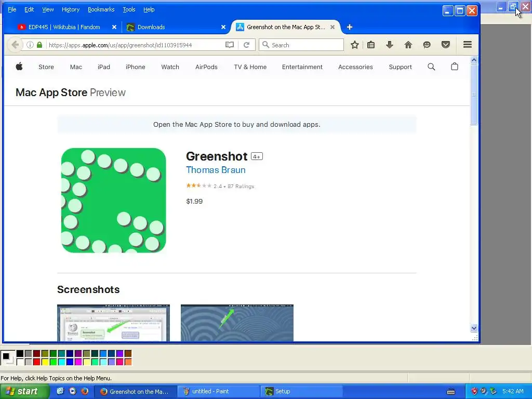Close the EDP445 Wikitubia tab

click(x=114, y=27)
